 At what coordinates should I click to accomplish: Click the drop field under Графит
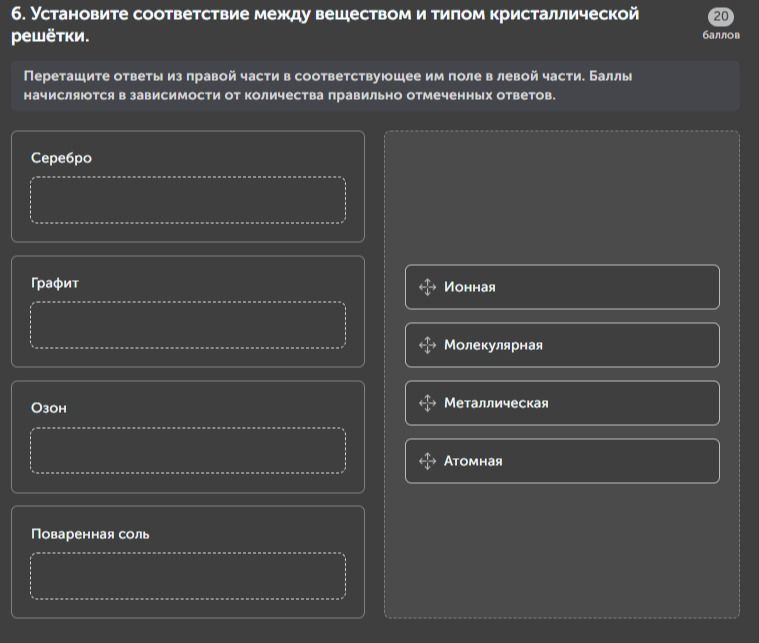coord(188,325)
